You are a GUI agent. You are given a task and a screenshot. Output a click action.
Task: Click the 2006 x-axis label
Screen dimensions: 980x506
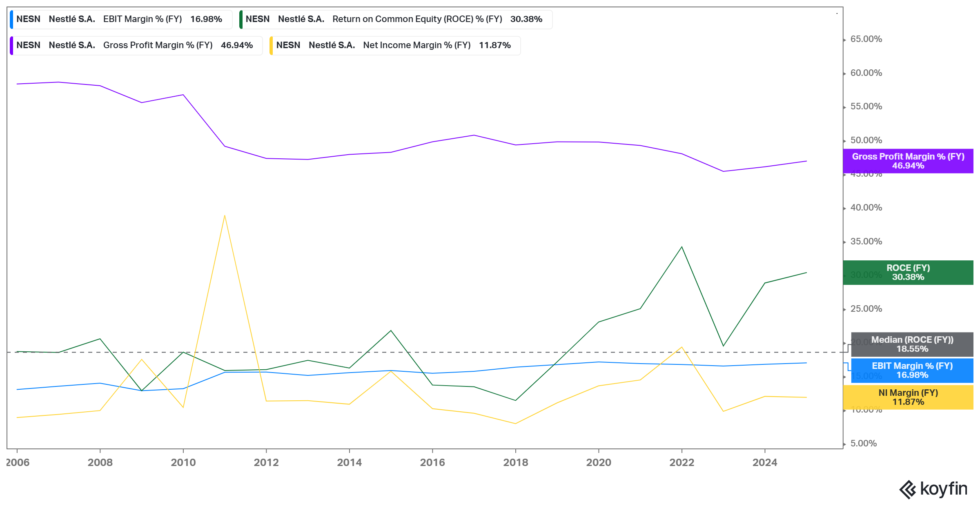[x=18, y=462]
